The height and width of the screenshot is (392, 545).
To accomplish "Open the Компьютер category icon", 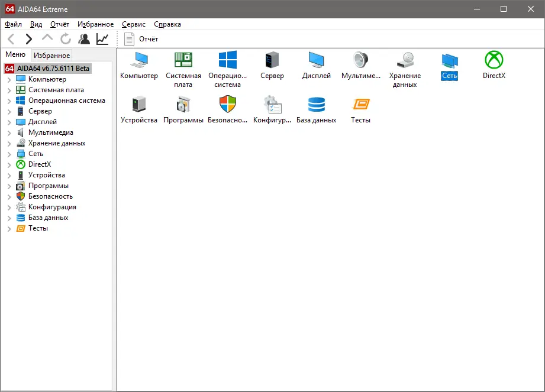I will coord(138,62).
